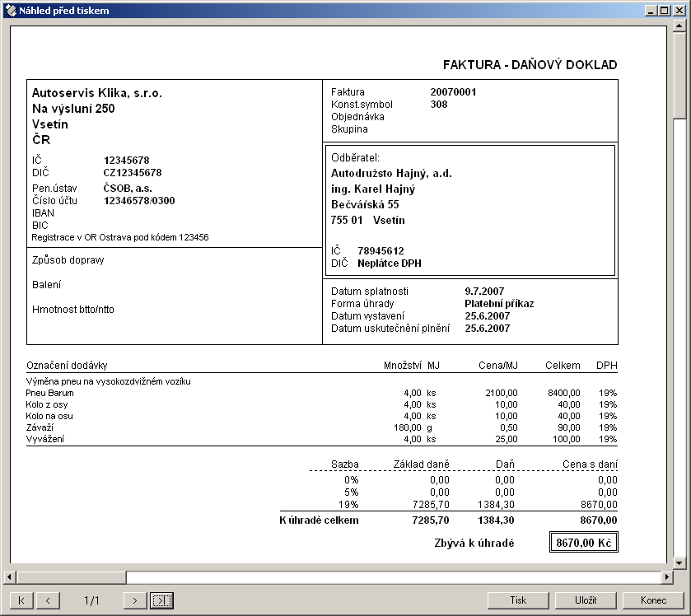Click the Výměna pneu na vysokozdvižném vozíku line
The image size is (691, 616).
(108, 381)
